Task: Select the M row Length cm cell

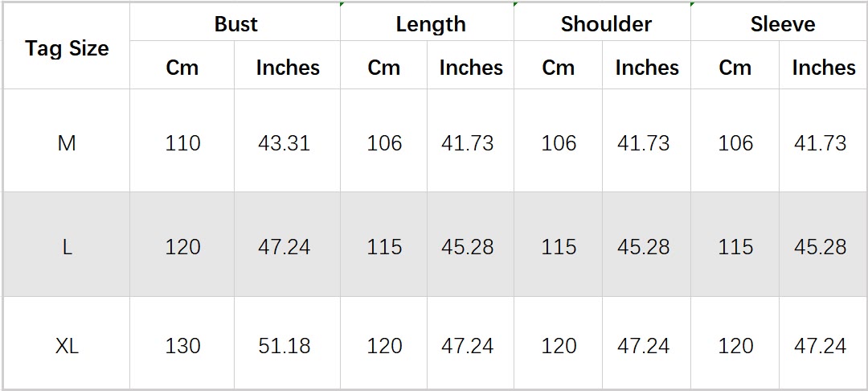Action: click(384, 143)
